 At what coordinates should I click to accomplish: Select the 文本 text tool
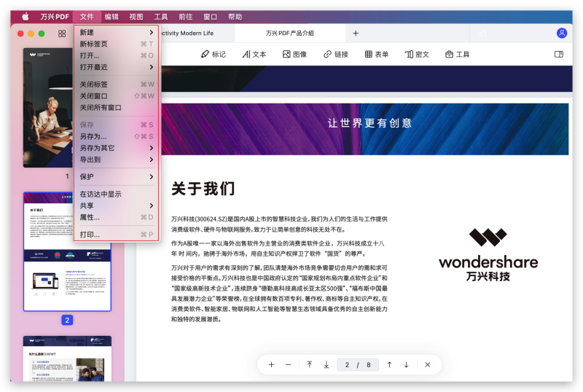pos(254,55)
